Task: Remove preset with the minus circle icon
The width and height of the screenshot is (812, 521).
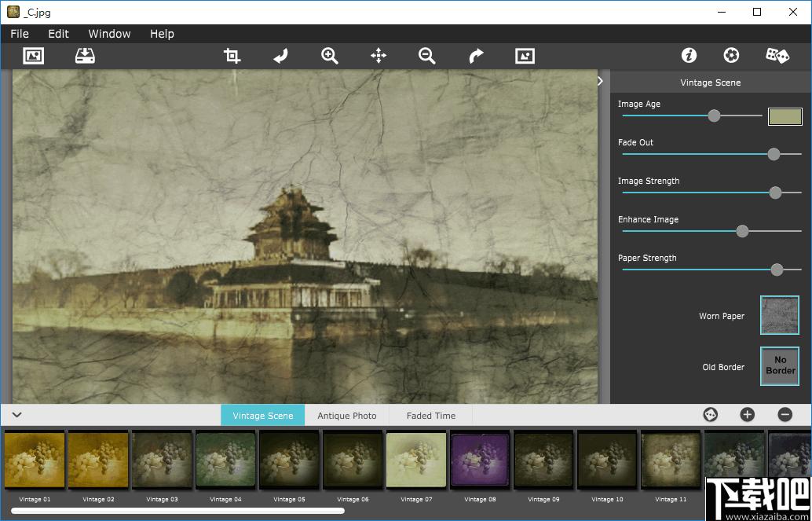Action: pos(785,415)
